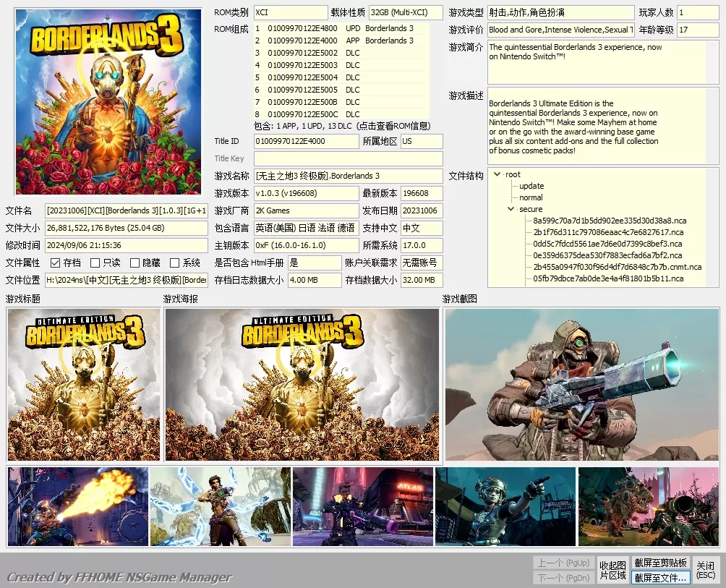Close the window via 关闭 (ESC) button
Screen dimensions: 726x588
pos(706,569)
